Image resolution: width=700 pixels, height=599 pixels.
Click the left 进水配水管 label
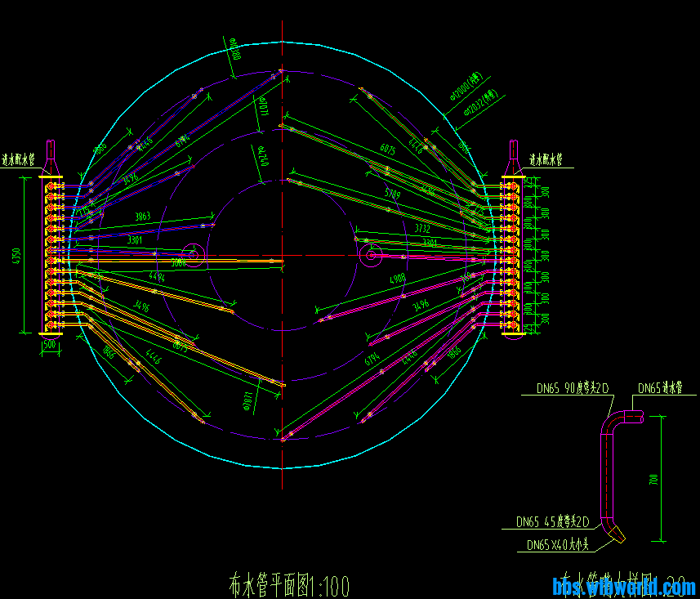tap(19, 159)
